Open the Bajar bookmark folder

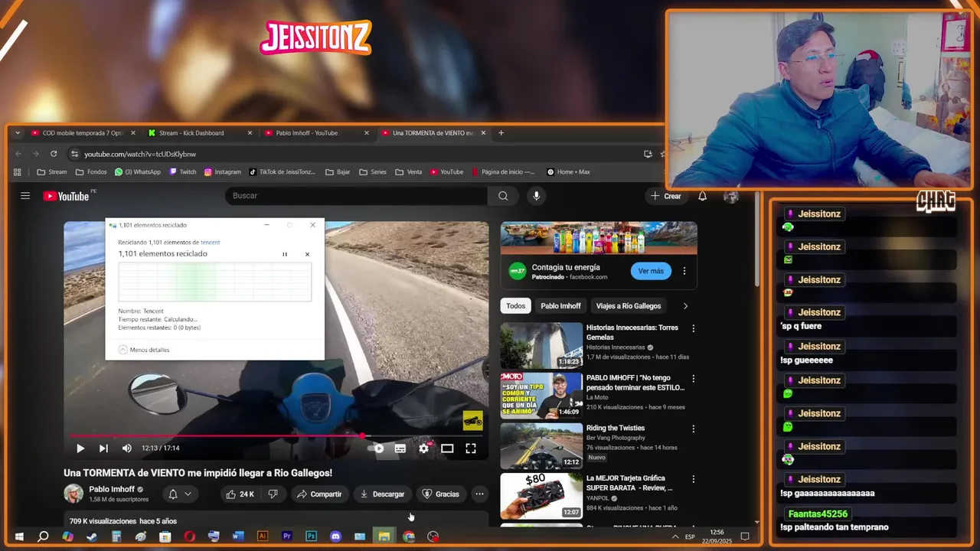pos(338,172)
